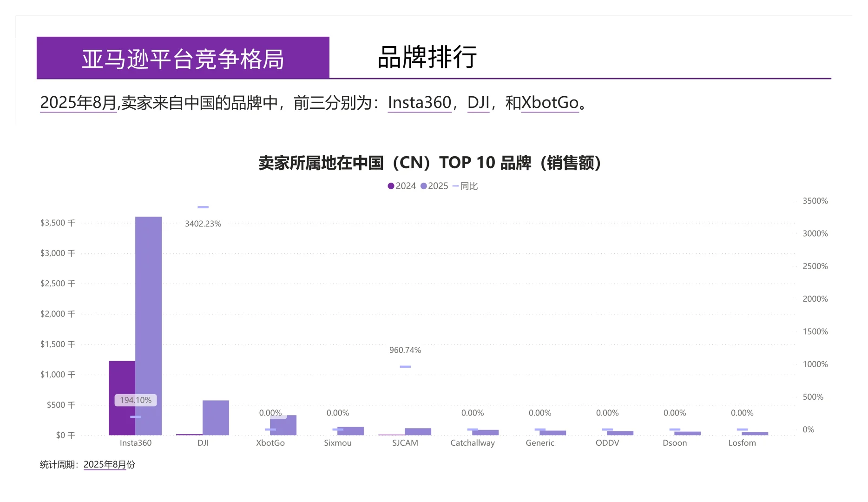
Task: Click the 2025 bar for Generic
Action: [x=552, y=433]
